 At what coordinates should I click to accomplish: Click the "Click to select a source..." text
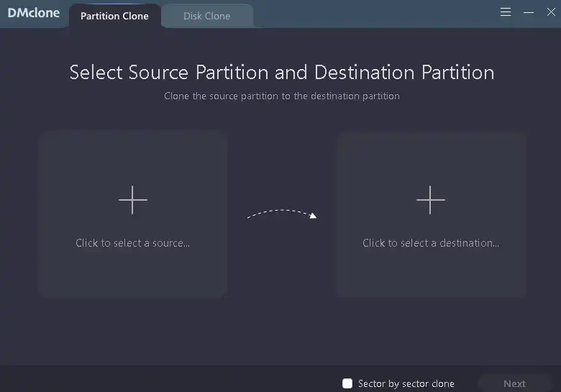pos(133,243)
